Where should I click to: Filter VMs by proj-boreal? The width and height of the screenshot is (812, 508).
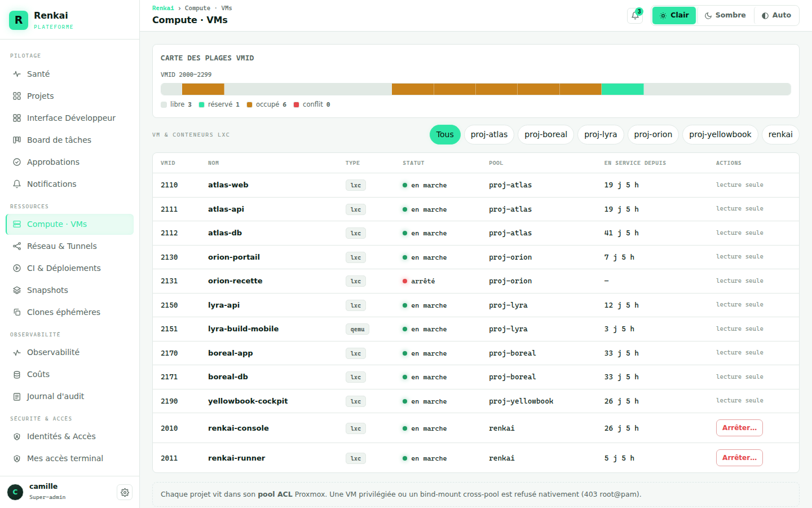[x=546, y=134]
